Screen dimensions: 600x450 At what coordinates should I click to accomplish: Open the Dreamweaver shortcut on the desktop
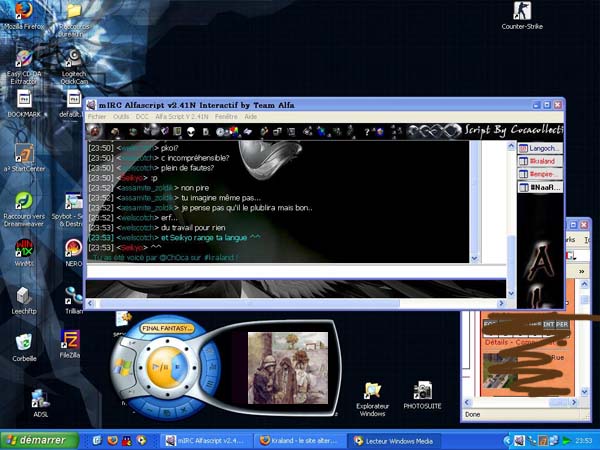click(x=24, y=209)
